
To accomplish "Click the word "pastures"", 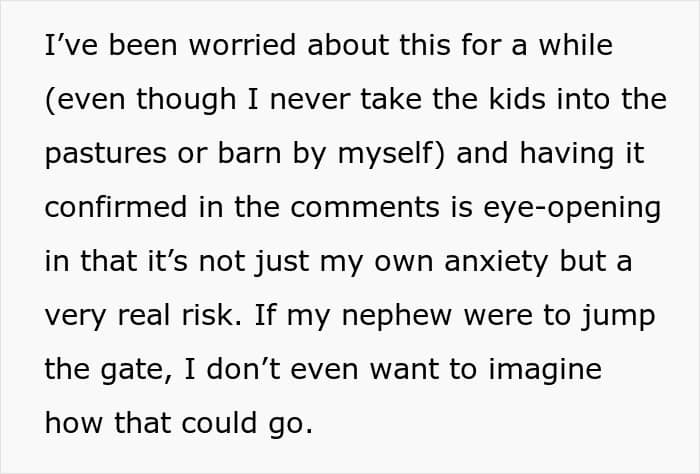I will 106,153.
